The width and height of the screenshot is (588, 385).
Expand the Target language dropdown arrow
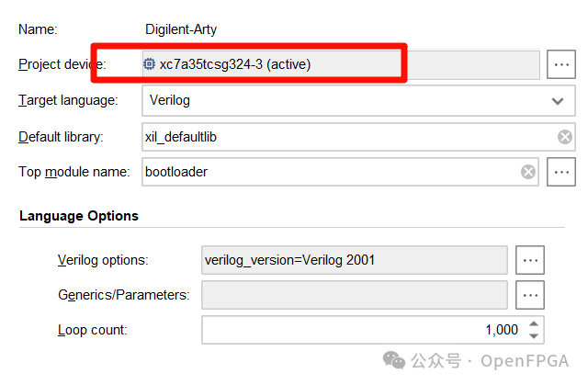pyautogui.click(x=558, y=101)
